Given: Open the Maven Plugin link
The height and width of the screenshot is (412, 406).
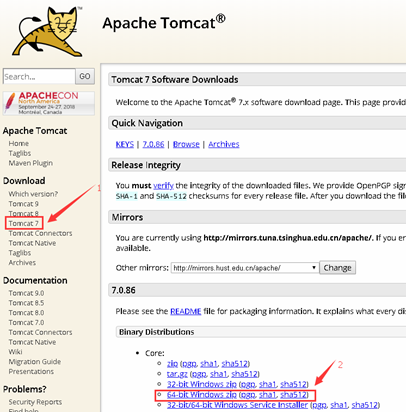Looking at the screenshot, I should pos(31,163).
